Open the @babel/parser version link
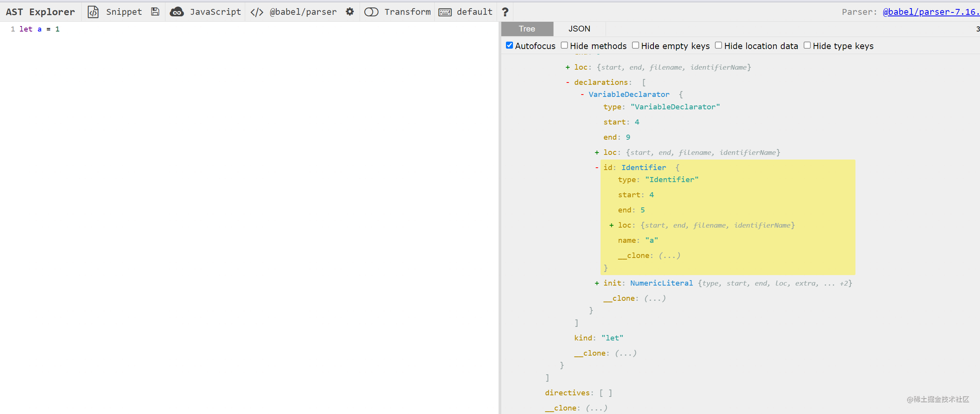 pos(930,12)
